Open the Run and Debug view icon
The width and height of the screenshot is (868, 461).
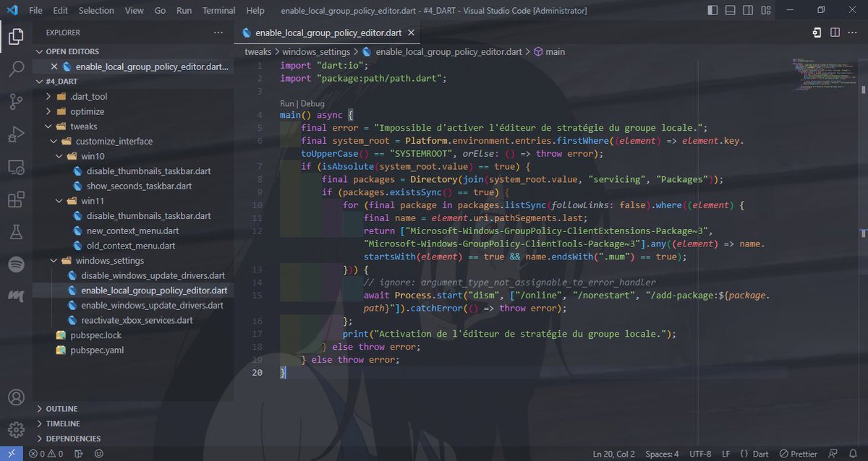click(16, 134)
